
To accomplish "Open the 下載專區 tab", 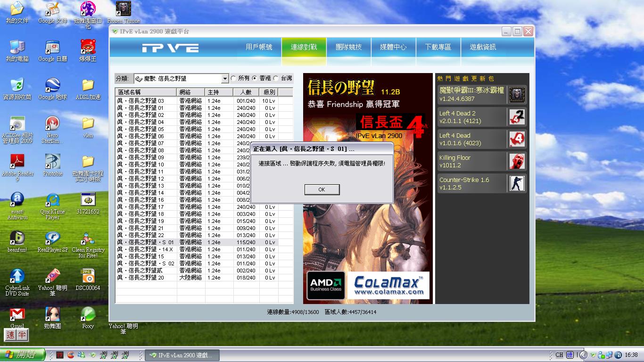I will pos(438,47).
